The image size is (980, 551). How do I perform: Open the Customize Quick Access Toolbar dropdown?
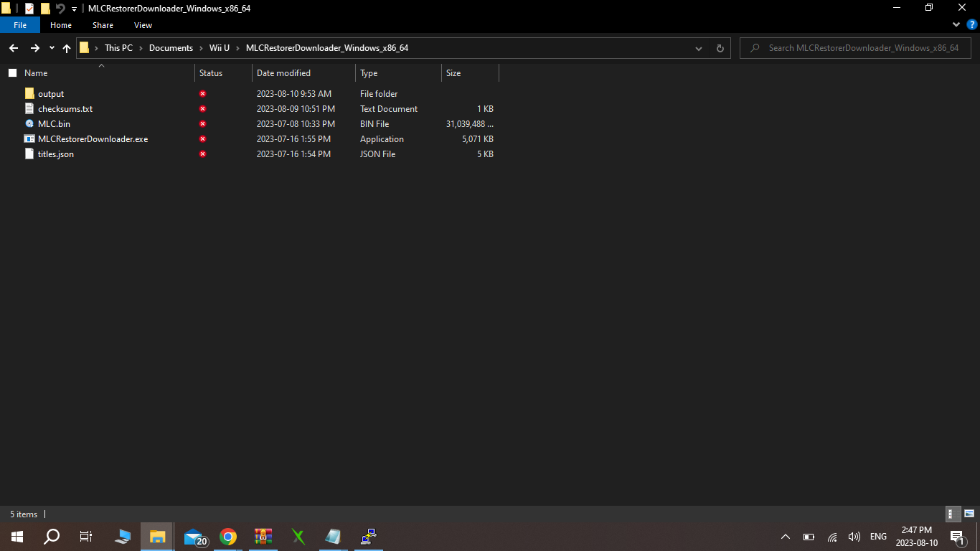pyautogui.click(x=74, y=9)
